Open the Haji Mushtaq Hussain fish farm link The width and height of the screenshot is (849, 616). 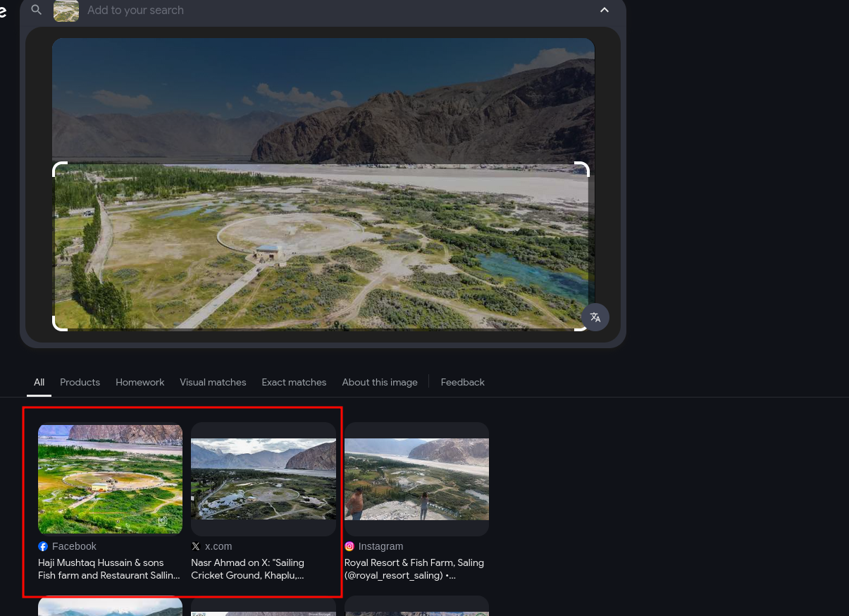tap(109, 569)
